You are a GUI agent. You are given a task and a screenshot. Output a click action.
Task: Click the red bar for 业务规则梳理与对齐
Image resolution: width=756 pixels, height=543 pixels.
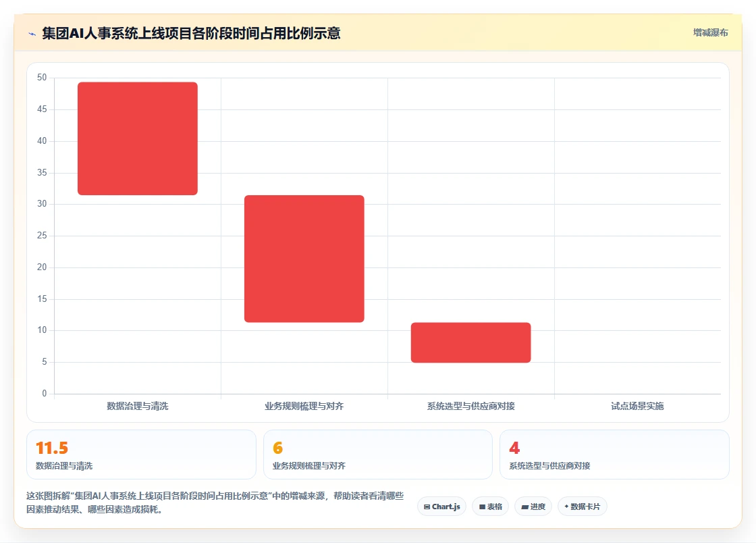pos(304,259)
